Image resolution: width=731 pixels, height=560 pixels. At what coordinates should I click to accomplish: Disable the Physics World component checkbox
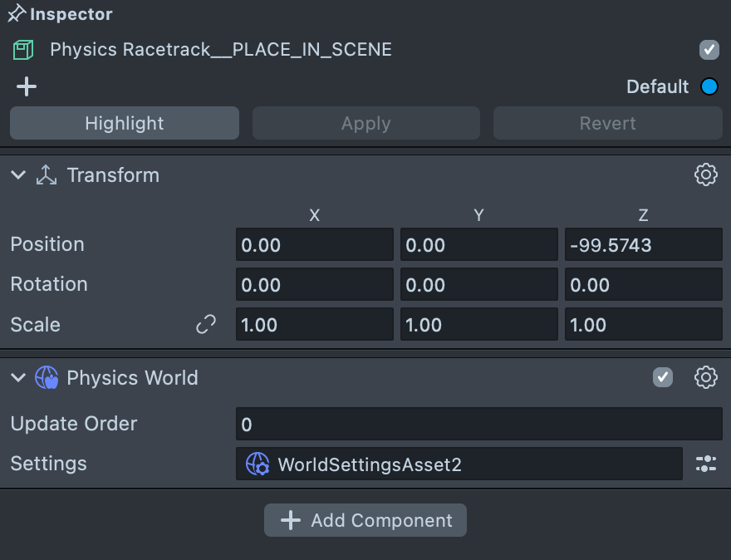(662, 378)
